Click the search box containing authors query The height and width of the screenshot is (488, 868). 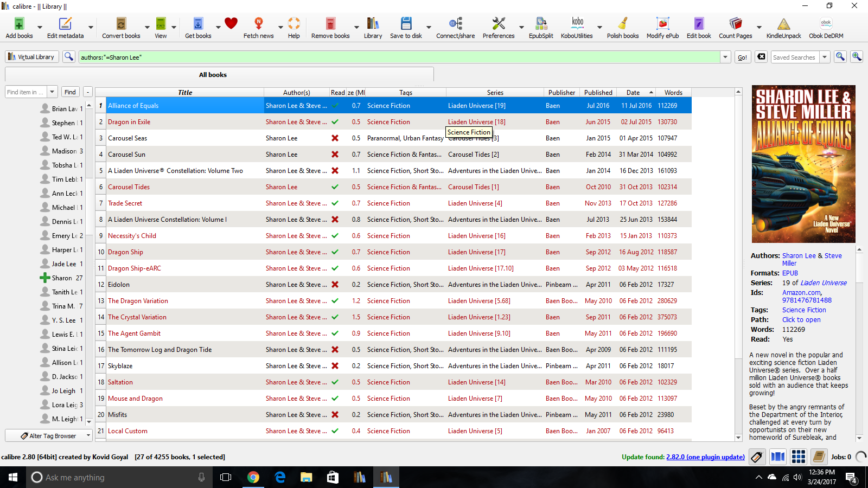399,57
